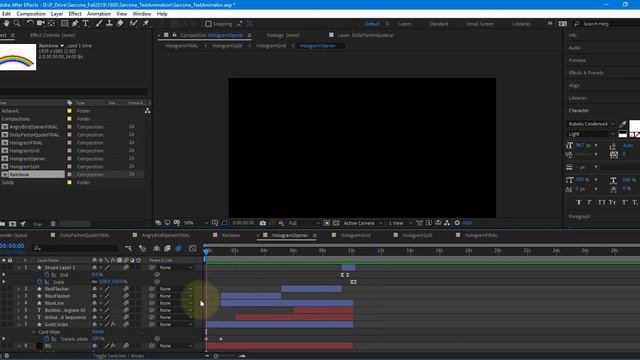Select the Zoom magnifier tool

click(x=17, y=23)
